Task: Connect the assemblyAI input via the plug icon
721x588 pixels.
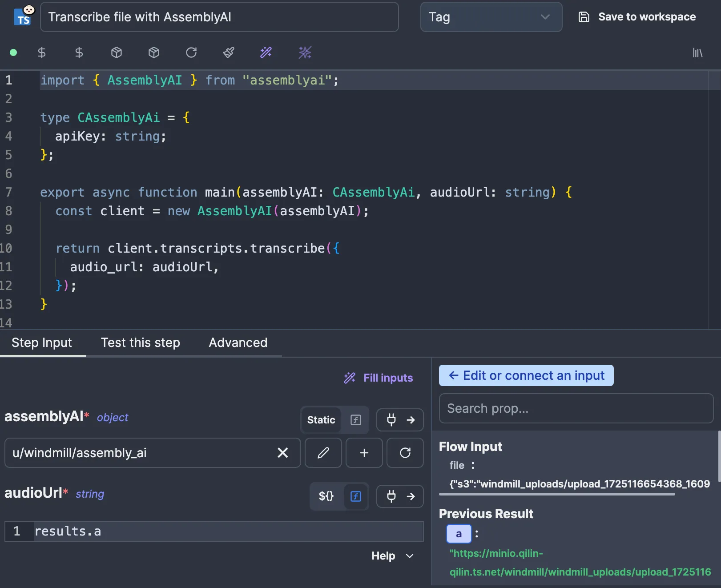Action: (x=391, y=419)
